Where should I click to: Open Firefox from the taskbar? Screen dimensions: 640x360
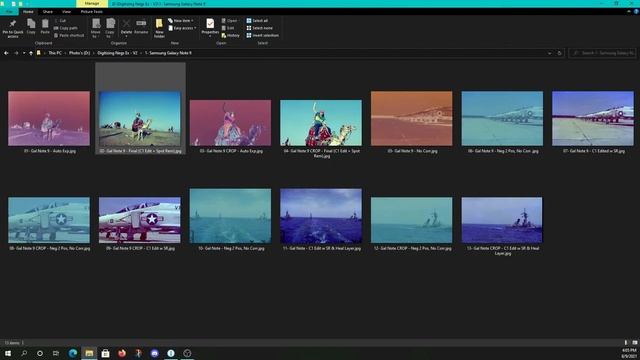122,353
